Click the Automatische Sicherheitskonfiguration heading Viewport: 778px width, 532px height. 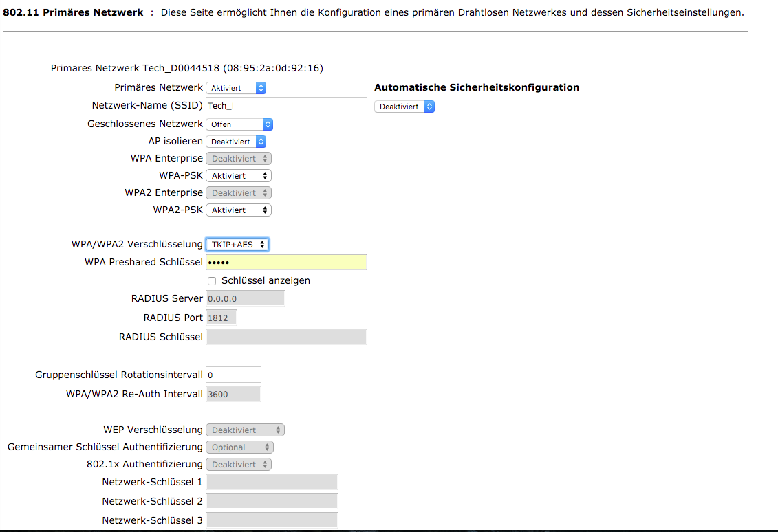[x=476, y=87]
